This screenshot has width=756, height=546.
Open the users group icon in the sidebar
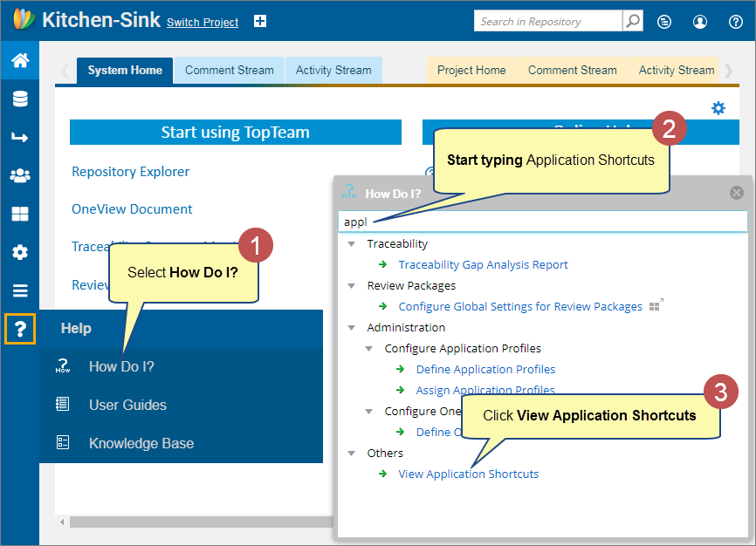click(20, 176)
